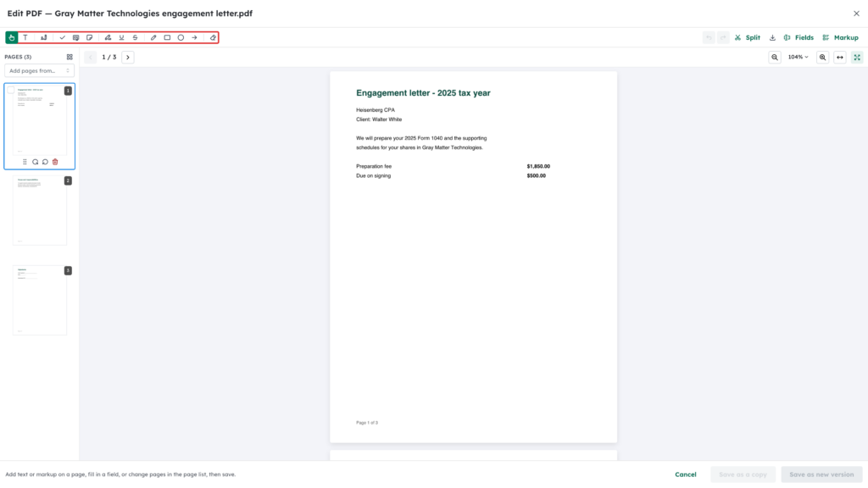
Task: Click the 'Engagement letter - 2025 tax year' heading
Action: click(x=423, y=93)
